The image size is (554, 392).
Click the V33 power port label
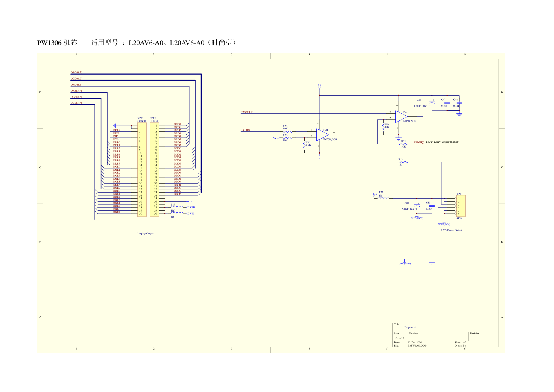192,214
